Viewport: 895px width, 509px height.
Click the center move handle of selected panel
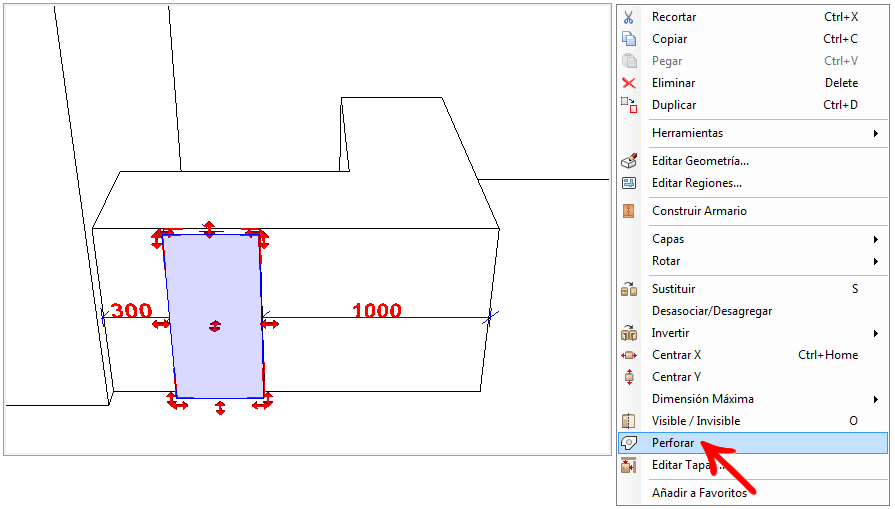click(x=215, y=326)
